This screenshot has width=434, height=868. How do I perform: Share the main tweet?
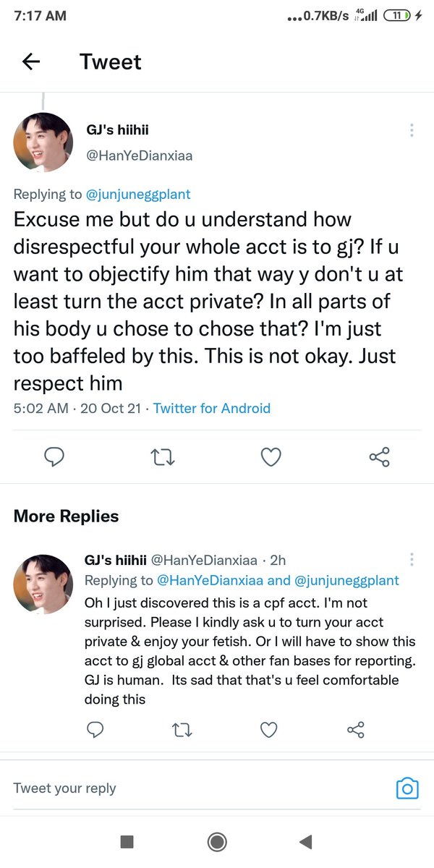pyautogui.click(x=379, y=456)
